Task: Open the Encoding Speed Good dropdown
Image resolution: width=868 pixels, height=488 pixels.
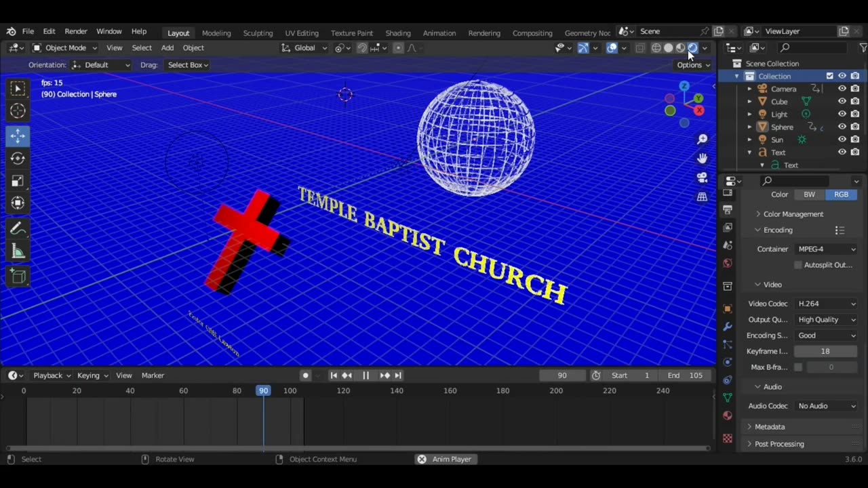Action: [x=826, y=335]
